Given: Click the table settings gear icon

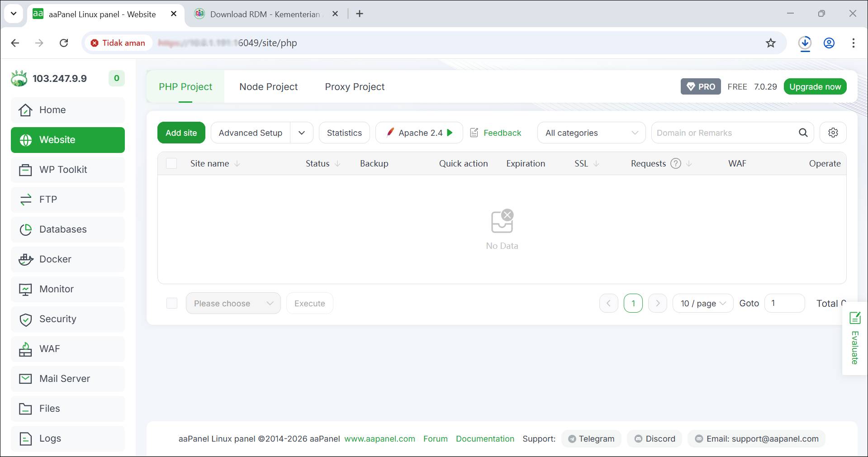Looking at the screenshot, I should click(833, 133).
